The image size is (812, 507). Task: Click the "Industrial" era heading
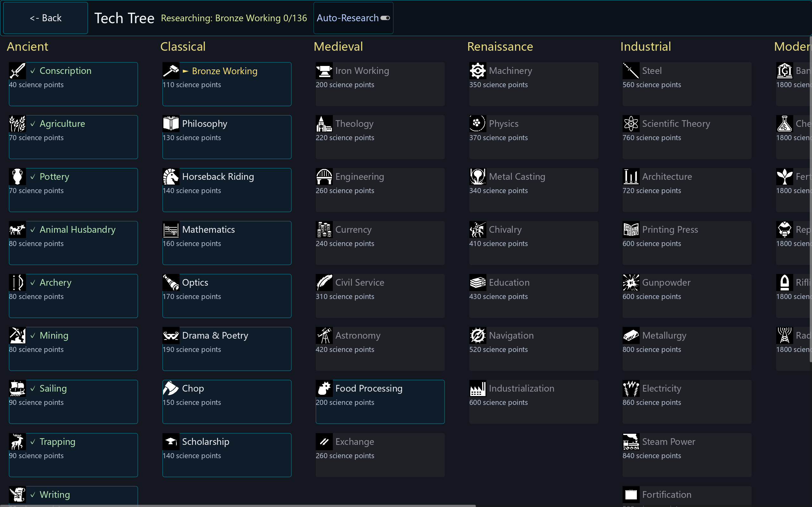[646, 47]
